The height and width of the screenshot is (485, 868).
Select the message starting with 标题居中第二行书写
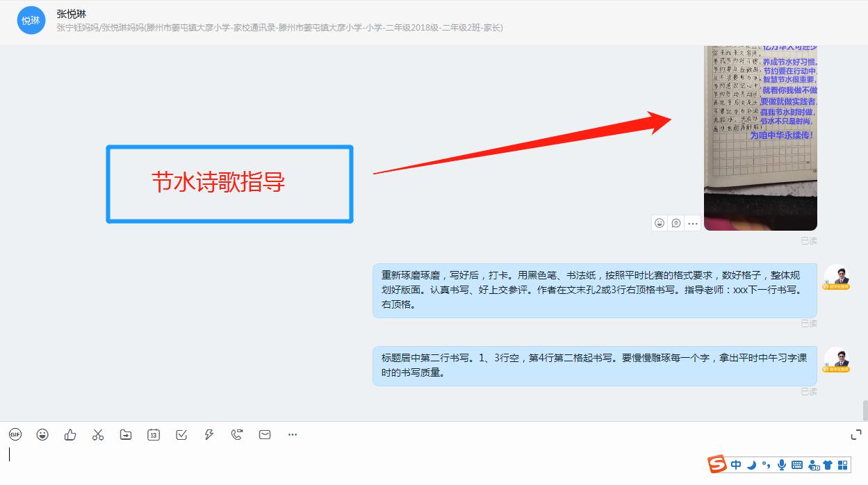[x=595, y=365]
